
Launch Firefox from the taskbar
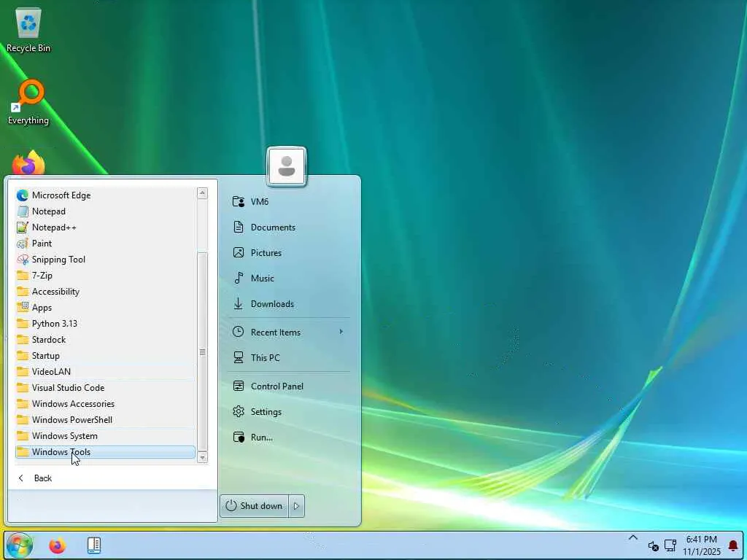click(57, 545)
